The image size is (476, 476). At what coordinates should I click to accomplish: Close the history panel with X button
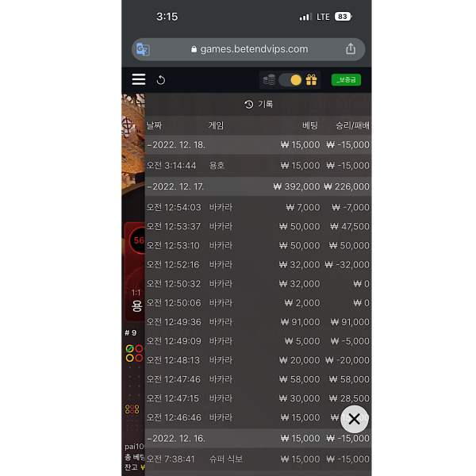[354, 419]
